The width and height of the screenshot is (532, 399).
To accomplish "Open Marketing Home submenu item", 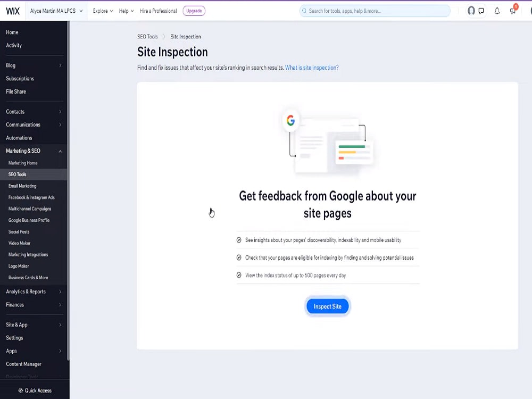I will coord(23,163).
